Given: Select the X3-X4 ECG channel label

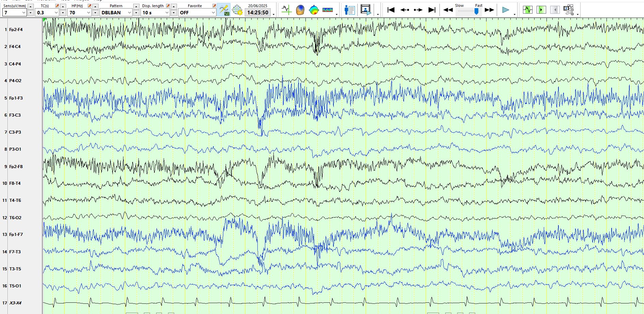Looking at the screenshot, I should tap(15, 303).
